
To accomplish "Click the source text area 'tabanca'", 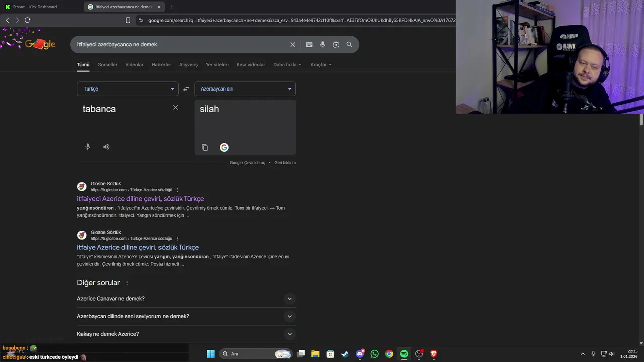I will point(127,109).
